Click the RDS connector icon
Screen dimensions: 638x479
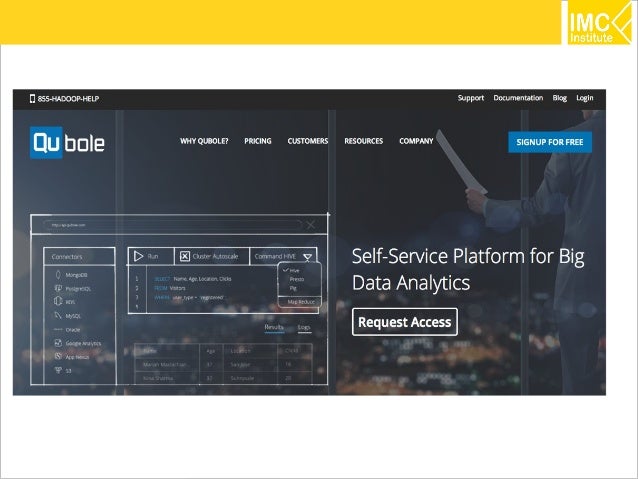58,301
